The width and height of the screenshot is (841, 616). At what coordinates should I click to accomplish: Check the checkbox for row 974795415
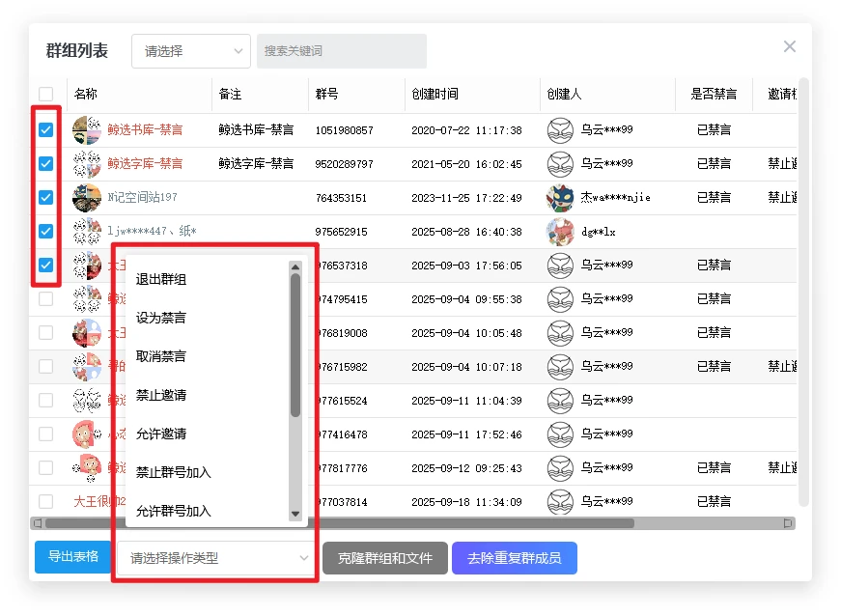(x=45, y=299)
